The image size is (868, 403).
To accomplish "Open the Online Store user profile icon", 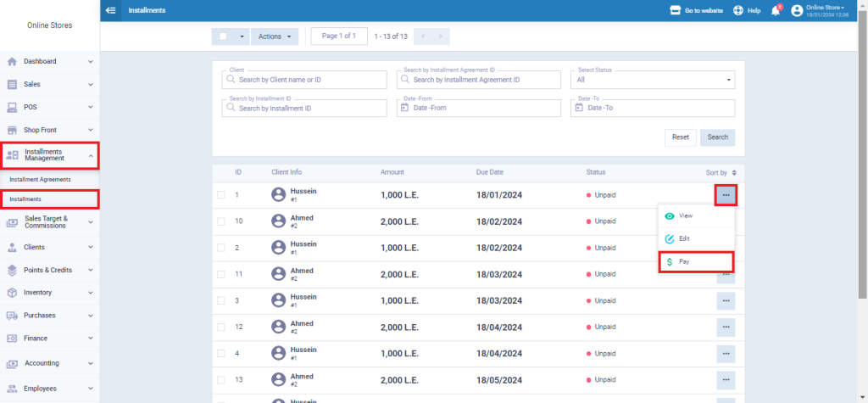I will pyautogui.click(x=796, y=10).
